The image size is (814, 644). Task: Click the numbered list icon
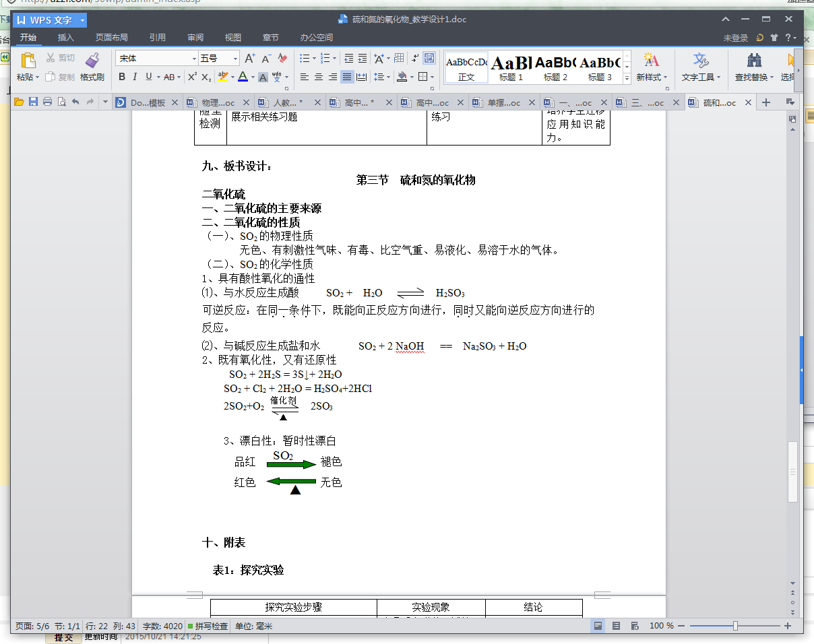[x=325, y=59]
